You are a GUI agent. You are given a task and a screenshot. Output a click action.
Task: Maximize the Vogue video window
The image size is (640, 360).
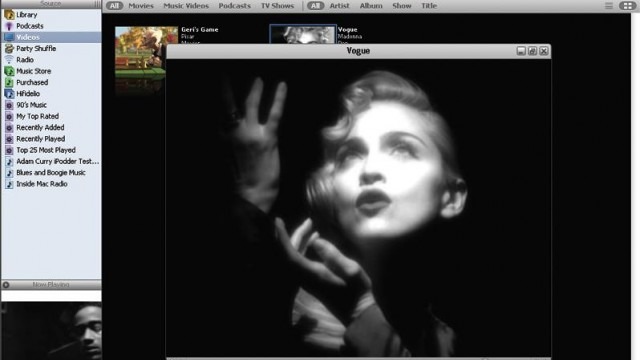(x=532, y=51)
